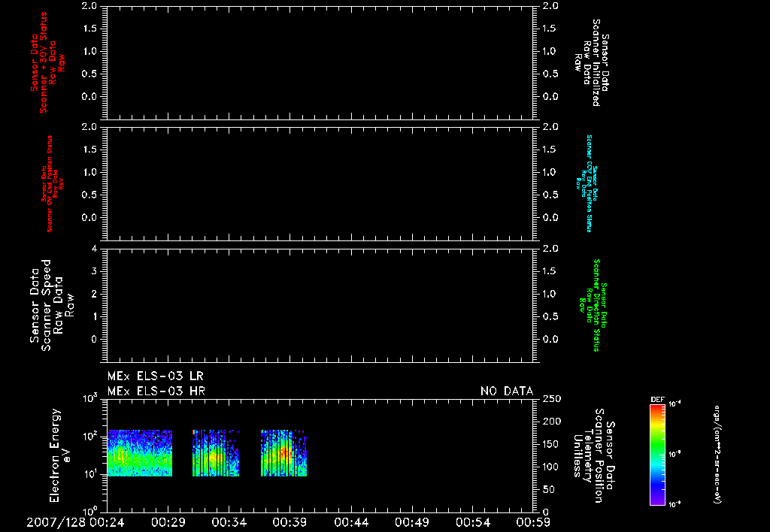Click the white 'Scanner Speed' axis title
The height and width of the screenshot is (532, 770).
click(x=46, y=305)
